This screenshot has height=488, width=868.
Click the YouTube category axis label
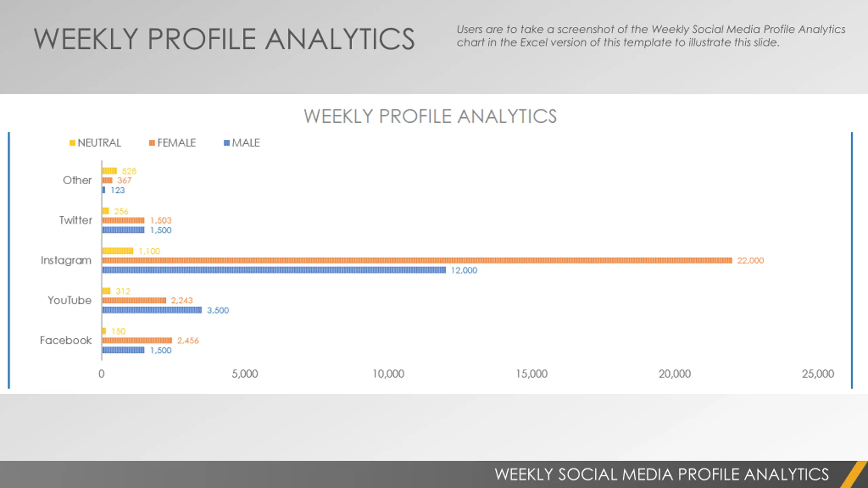[x=70, y=300]
